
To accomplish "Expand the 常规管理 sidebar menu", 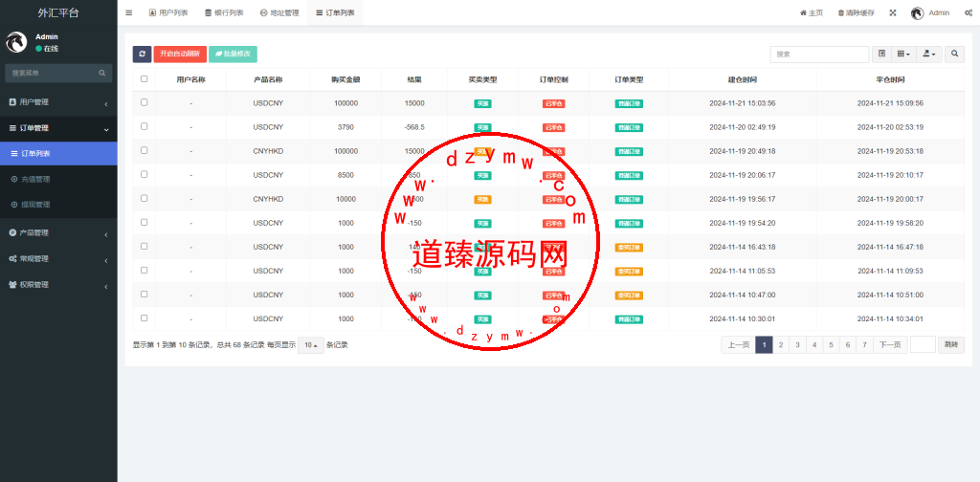I will click(58, 258).
